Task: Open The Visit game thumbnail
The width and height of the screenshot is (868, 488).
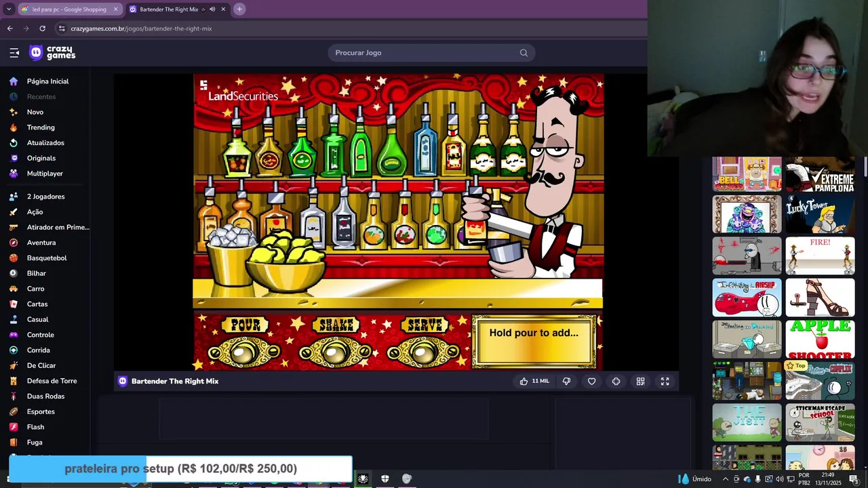Action: coord(747,422)
